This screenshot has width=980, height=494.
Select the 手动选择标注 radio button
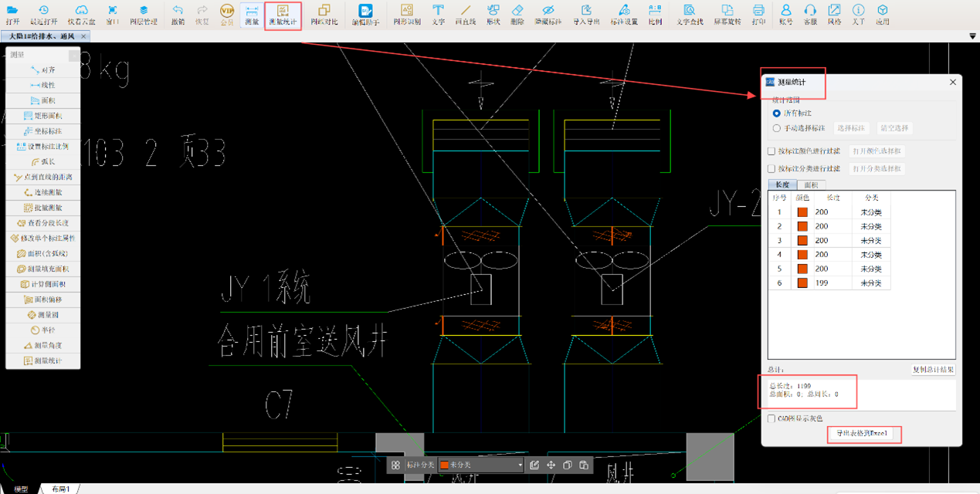[777, 128]
